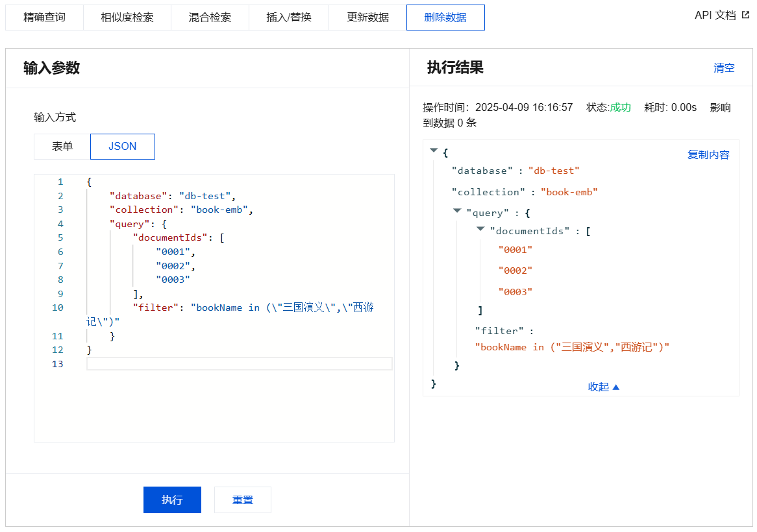
Task: Switch to the 更新数据 tab
Action: pos(367,18)
